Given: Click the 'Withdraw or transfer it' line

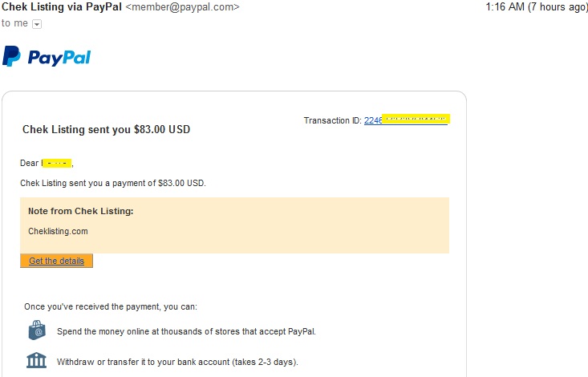Looking at the screenshot, I should 177,362.
